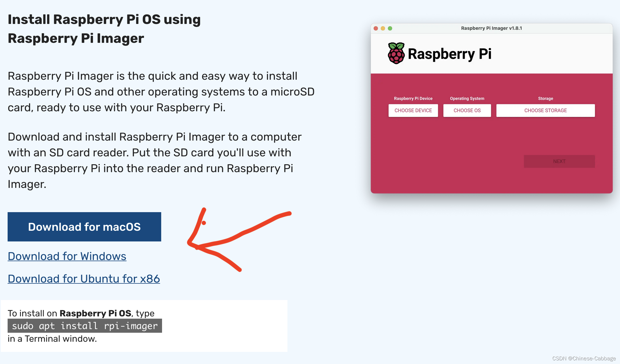This screenshot has height=364, width=620.
Task: Open Download for Ubuntu for x86 link
Action: point(84,279)
